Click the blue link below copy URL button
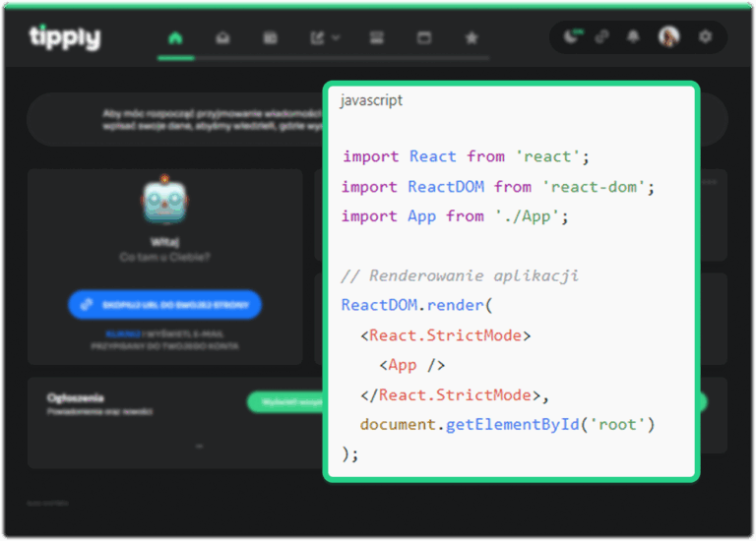 click(x=123, y=333)
